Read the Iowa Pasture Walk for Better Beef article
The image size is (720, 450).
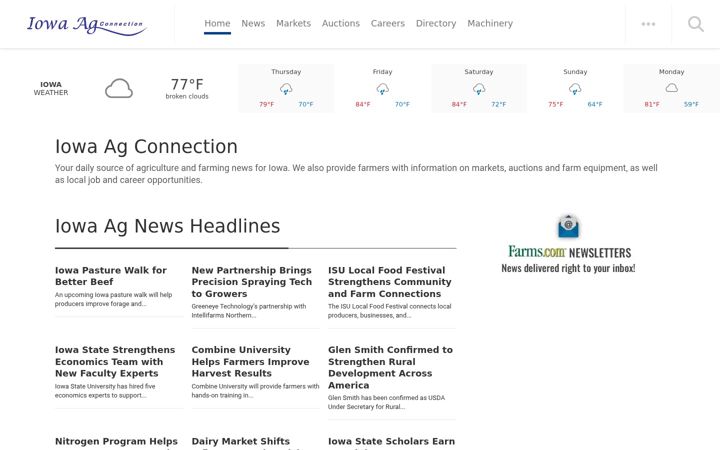tap(111, 276)
